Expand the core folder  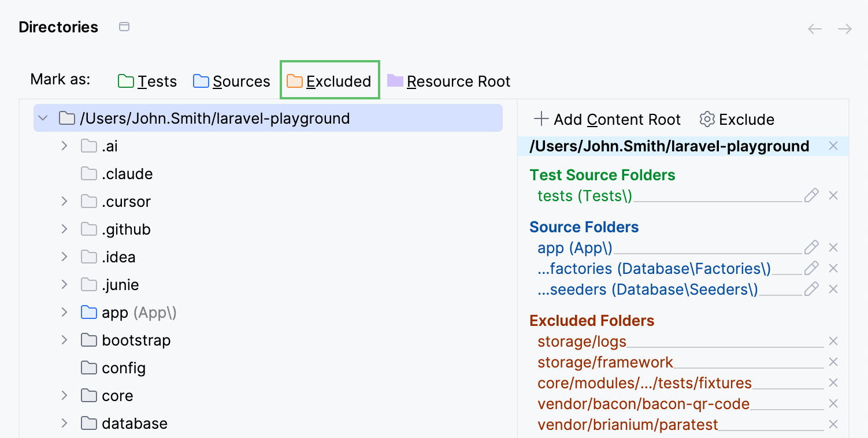coord(64,395)
